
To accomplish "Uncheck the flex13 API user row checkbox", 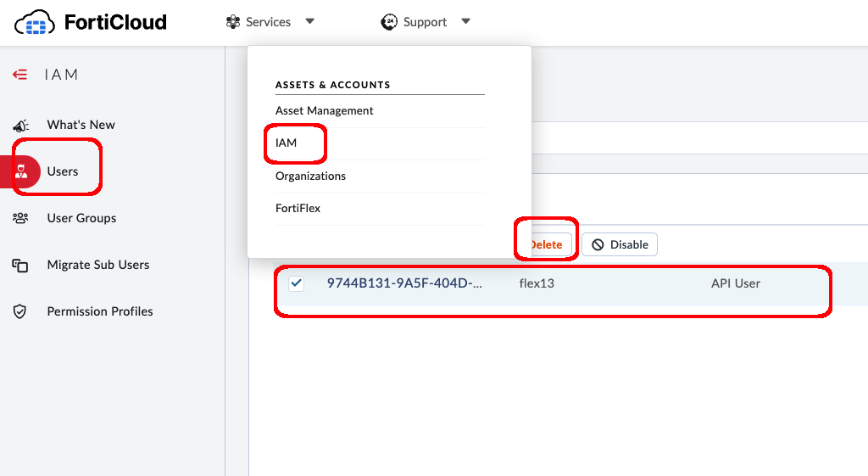I will (296, 283).
